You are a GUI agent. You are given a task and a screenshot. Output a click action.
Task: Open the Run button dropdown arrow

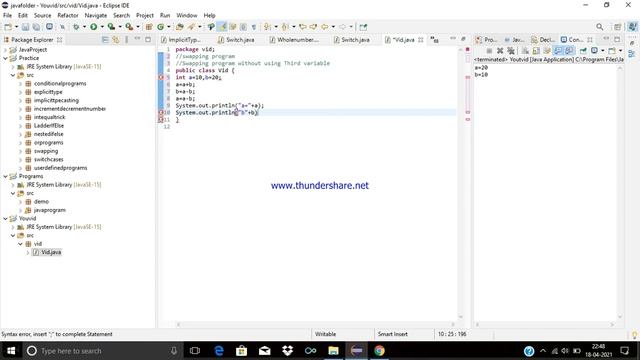tap(102, 27)
